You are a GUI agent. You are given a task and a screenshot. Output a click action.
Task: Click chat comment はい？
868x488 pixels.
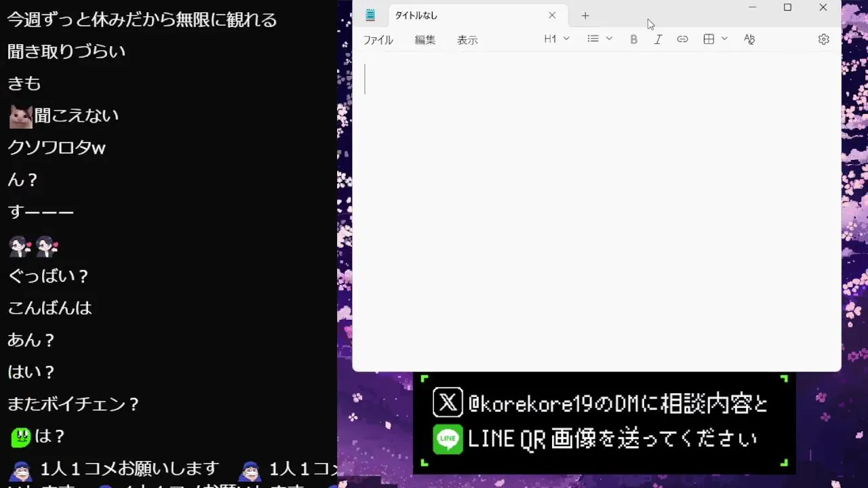click(31, 372)
